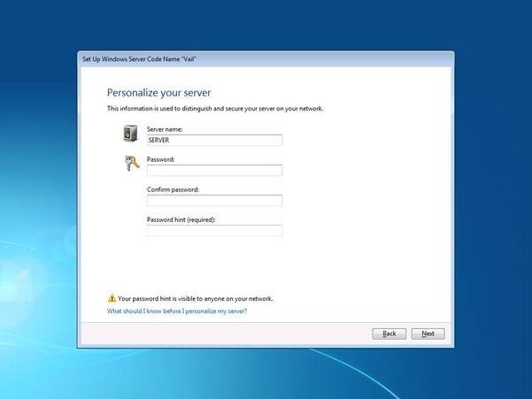Image resolution: width=532 pixels, height=399 pixels.
Task: Click the 'Confirm password:' label
Action: 173,189
